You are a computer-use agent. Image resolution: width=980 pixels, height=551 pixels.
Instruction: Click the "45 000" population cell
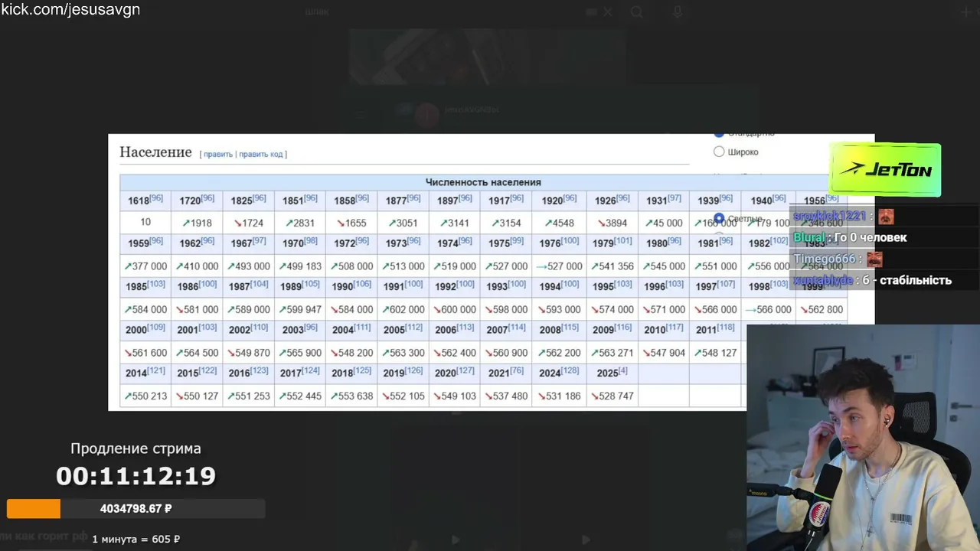click(664, 223)
